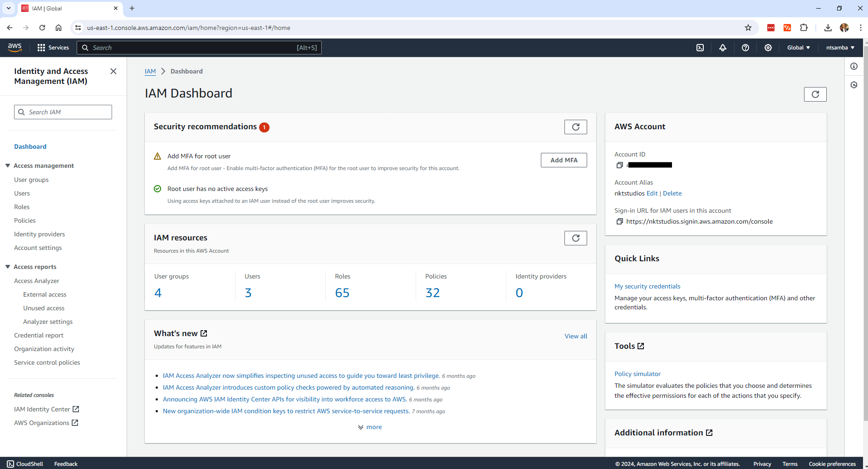
Task: Open the Global region dropdown
Action: click(x=798, y=48)
